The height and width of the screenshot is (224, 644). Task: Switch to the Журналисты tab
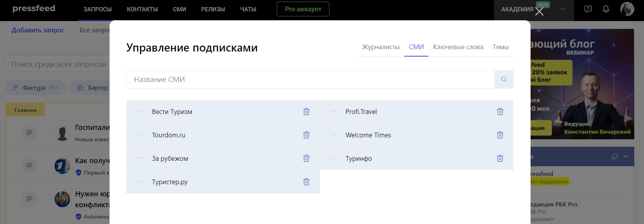(x=380, y=47)
